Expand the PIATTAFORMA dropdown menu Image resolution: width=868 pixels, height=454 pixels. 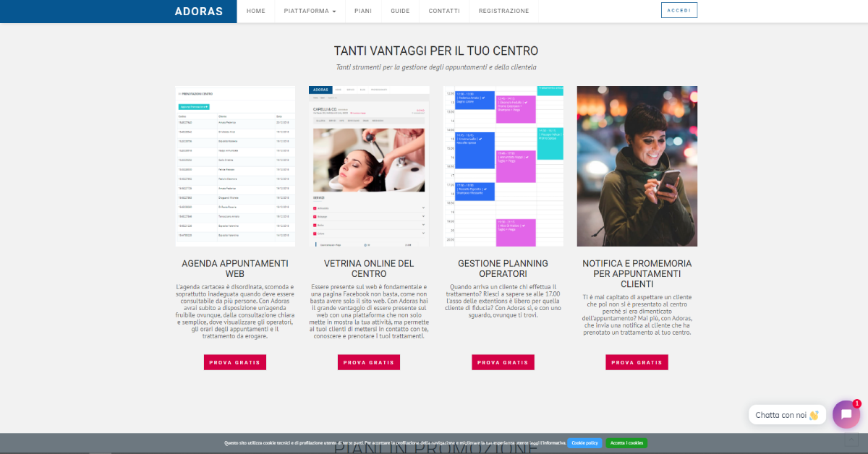(x=310, y=12)
